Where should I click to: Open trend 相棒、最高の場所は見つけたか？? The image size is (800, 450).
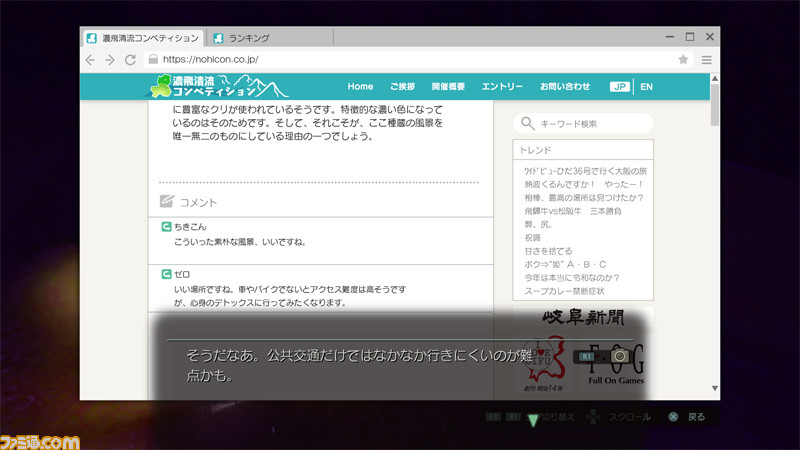tap(584, 197)
